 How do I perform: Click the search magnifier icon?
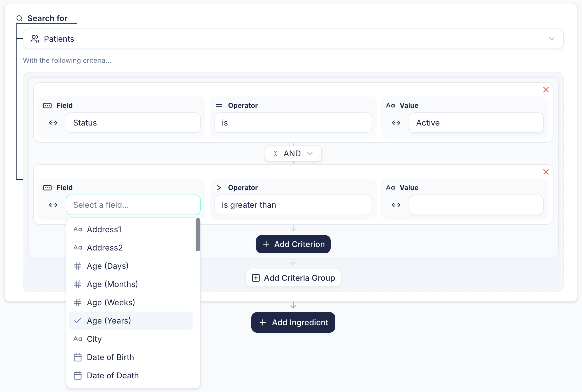19,19
